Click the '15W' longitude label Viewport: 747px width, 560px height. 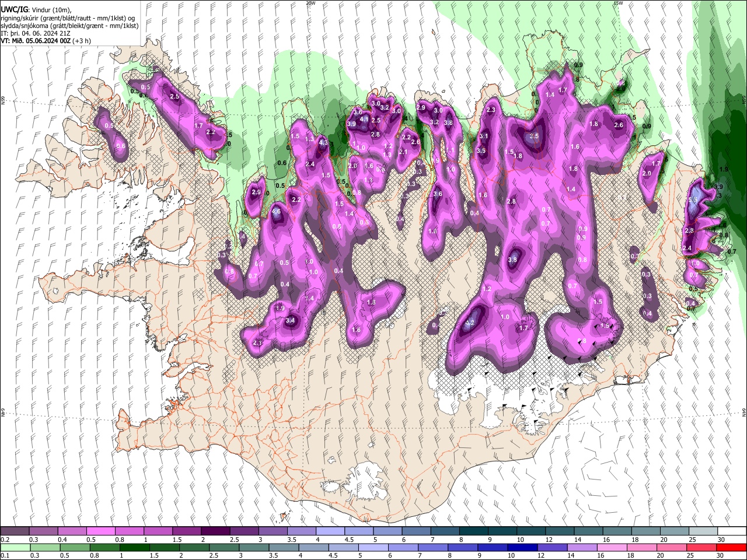pos(618,3)
